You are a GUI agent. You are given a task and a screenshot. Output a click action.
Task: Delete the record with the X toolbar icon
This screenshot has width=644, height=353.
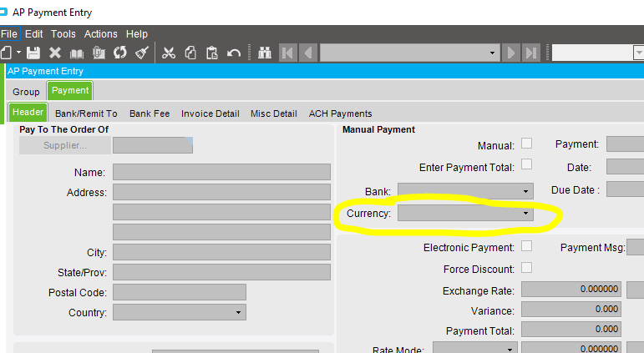(55, 53)
